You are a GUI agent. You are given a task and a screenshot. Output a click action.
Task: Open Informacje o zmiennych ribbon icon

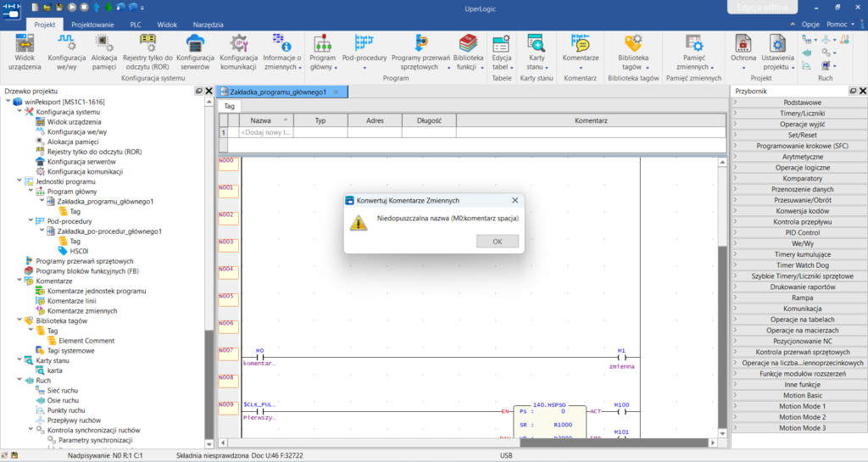281,52
